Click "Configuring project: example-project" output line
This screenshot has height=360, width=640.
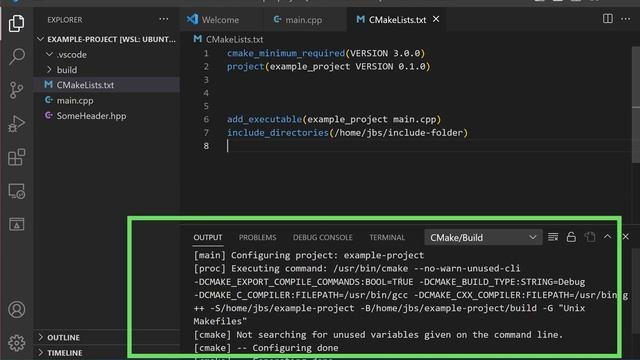(x=309, y=255)
